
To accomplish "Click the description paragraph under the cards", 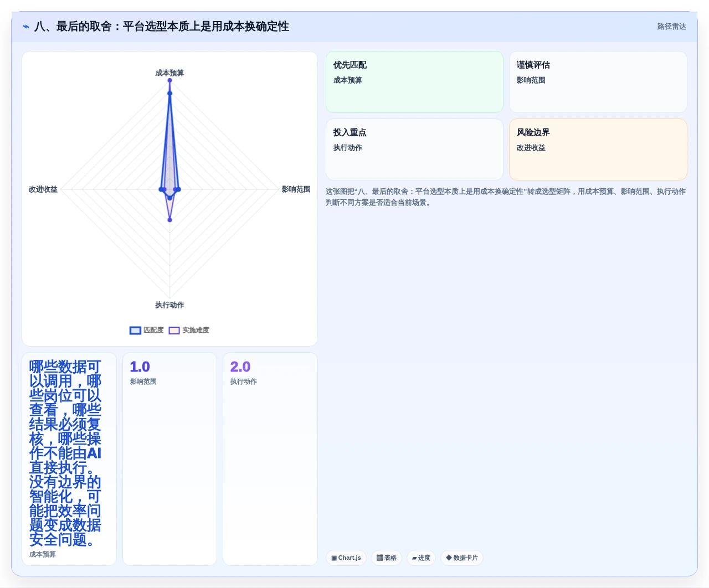I will click(505, 197).
